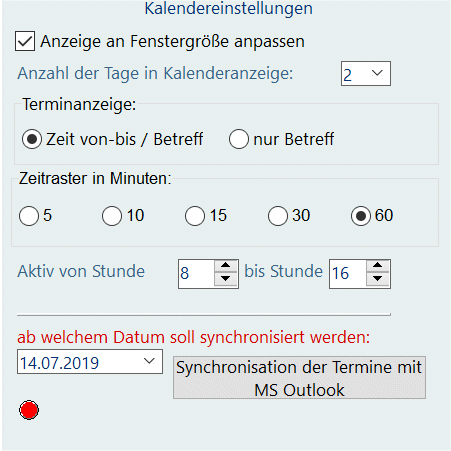Screen dimensions: 451x451
Task: Set Zeitraster to 30 minutes
Action: (278, 216)
